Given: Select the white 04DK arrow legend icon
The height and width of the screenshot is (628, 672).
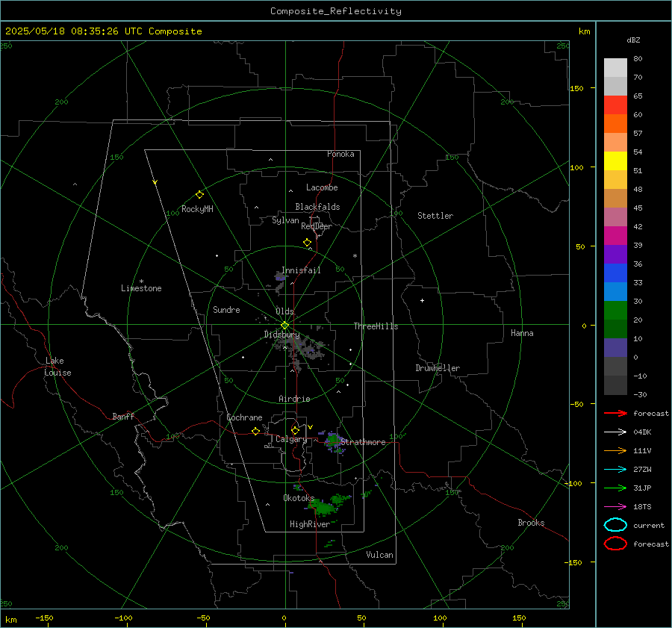Looking at the screenshot, I should click(x=615, y=432).
